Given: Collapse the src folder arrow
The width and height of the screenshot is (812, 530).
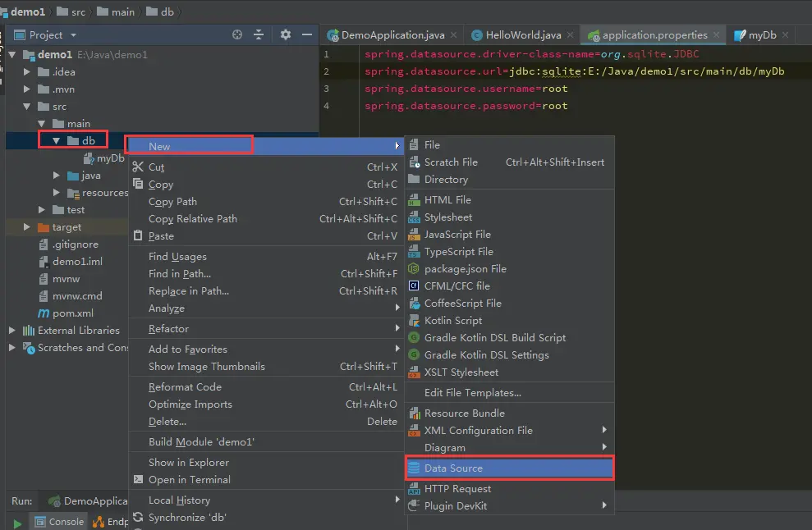Looking at the screenshot, I should click(27, 106).
